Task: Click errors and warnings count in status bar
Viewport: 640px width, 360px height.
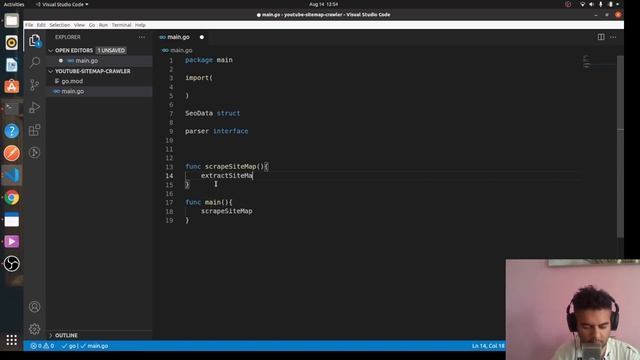Action: (x=42, y=346)
